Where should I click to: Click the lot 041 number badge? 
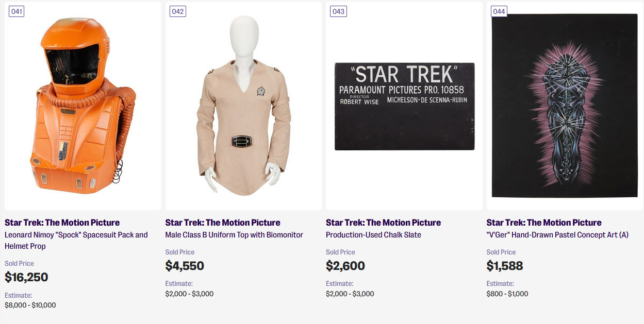tap(17, 11)
